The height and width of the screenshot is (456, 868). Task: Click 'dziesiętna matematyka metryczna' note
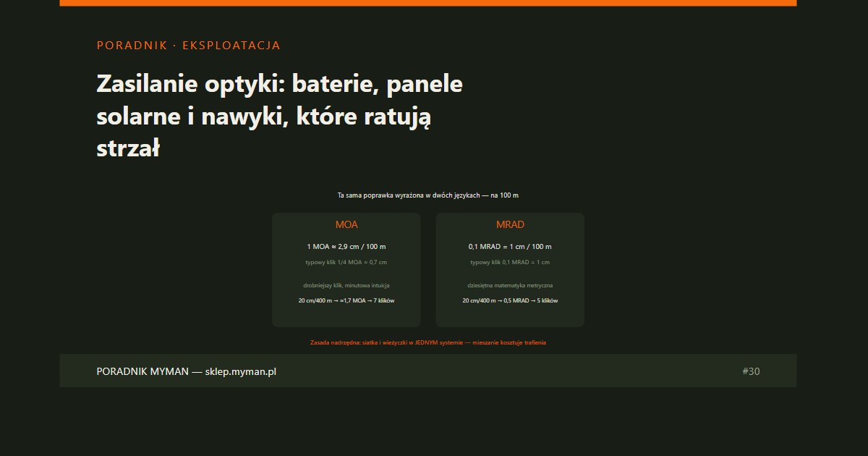pyautogui.click(x=510, y=285)
